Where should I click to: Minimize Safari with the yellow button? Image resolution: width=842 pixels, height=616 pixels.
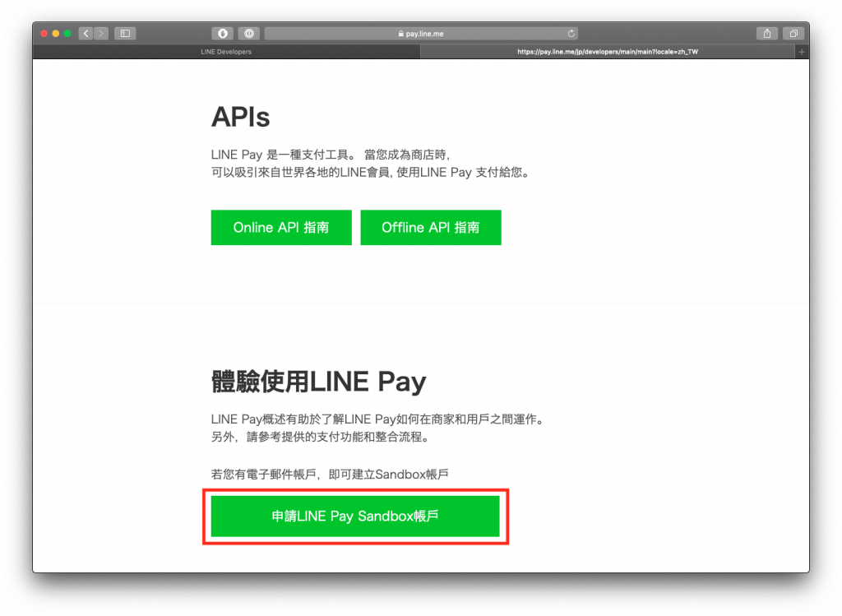[x=56, y=33]
